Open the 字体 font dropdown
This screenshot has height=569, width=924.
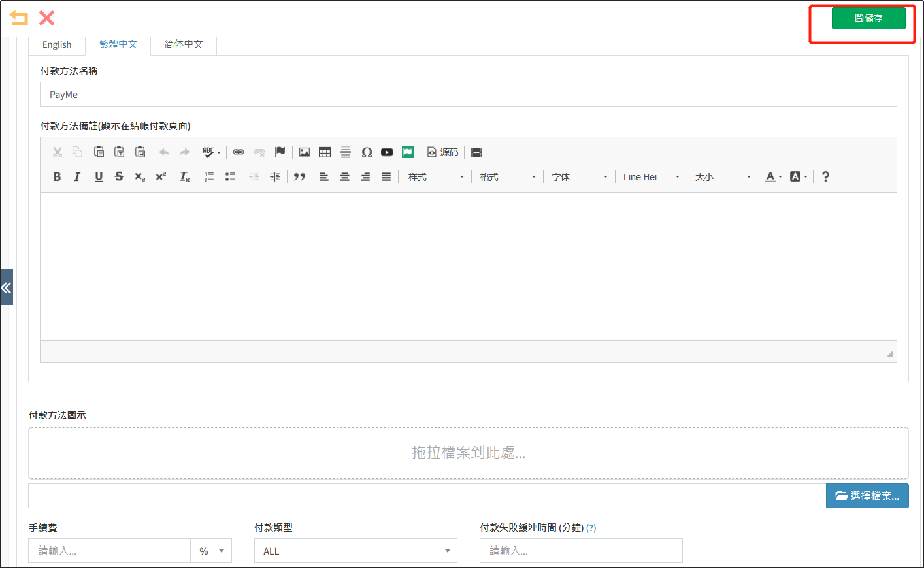[x=579, y=176]
